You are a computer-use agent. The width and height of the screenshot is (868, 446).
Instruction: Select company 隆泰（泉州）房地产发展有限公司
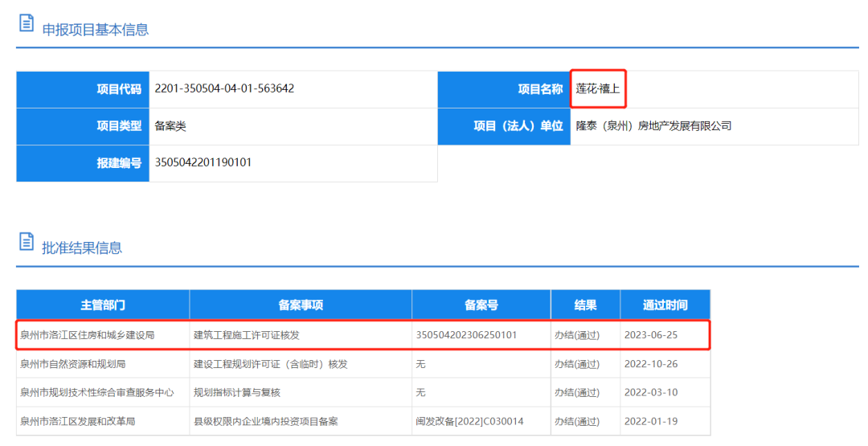653,126
